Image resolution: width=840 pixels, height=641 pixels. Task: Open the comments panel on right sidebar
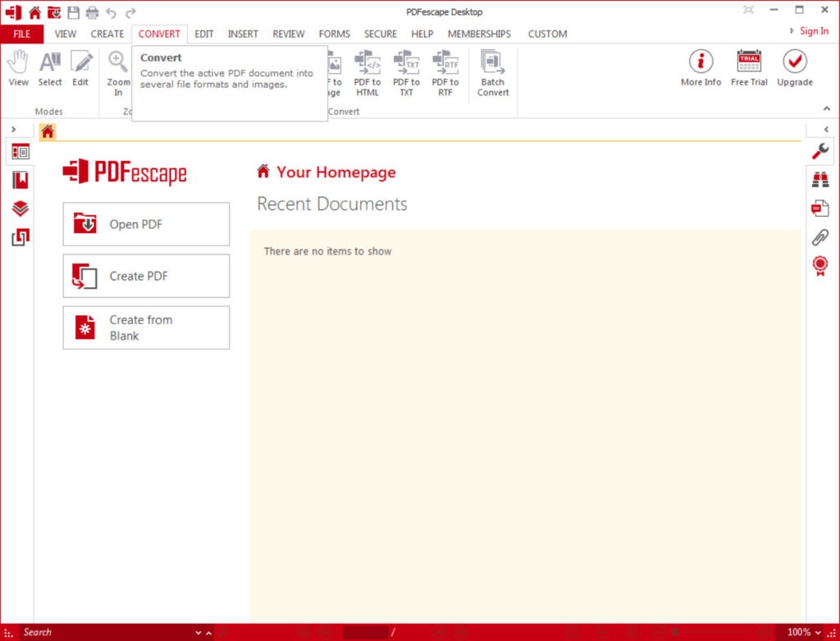(820, 208)
